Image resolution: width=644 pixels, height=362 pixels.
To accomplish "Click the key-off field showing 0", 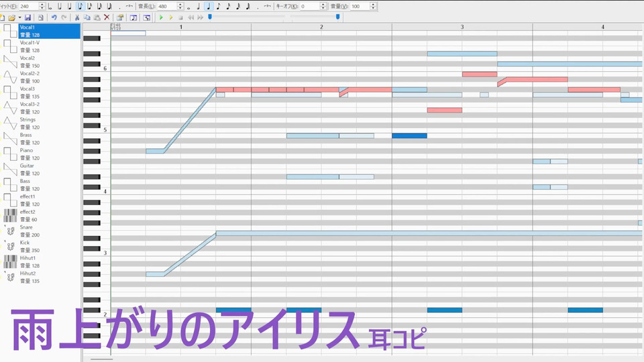I will (x=310, y=6).
